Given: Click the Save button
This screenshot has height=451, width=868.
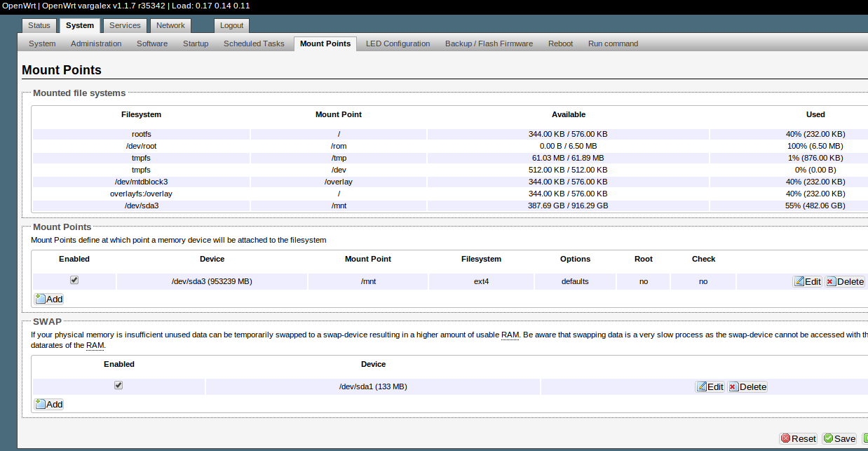Looking at the screenshot, I should (839, 438).
